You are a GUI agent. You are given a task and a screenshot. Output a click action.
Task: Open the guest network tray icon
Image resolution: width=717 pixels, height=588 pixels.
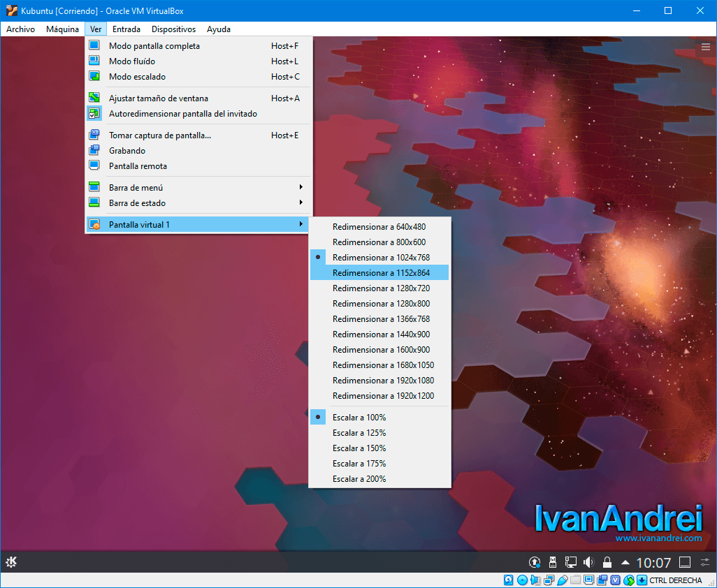571,562
